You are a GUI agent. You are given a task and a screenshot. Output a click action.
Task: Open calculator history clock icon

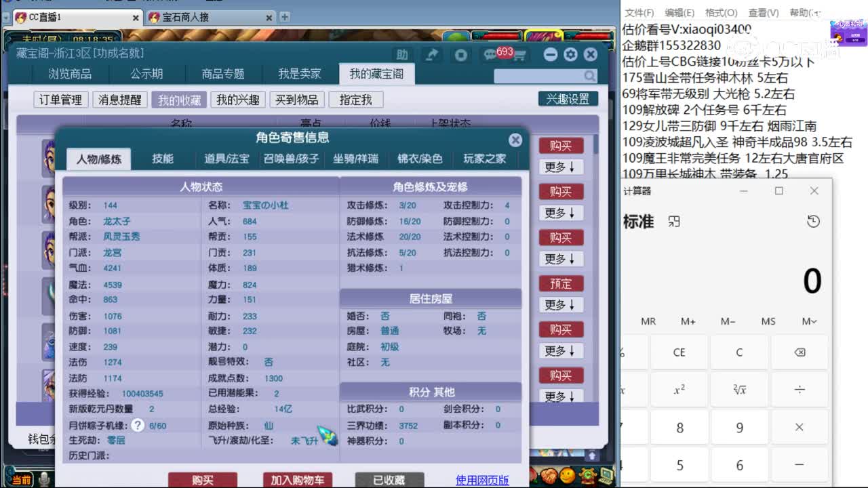(813, 222)
